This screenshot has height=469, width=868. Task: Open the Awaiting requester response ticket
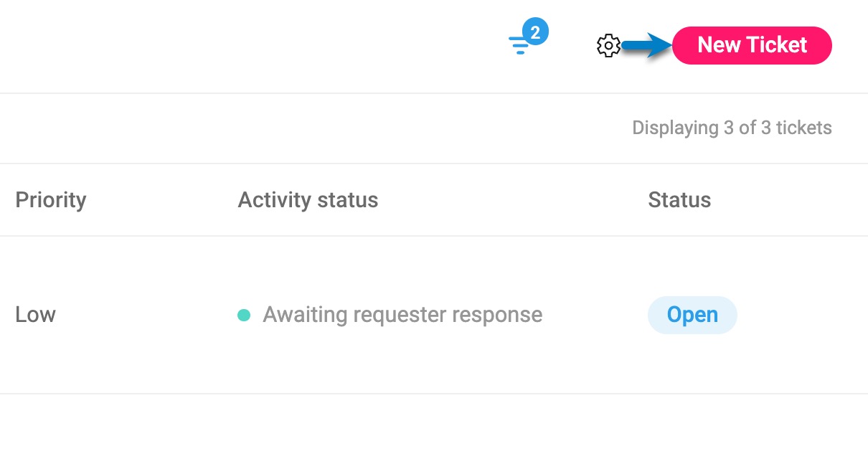tap(402, 315)
